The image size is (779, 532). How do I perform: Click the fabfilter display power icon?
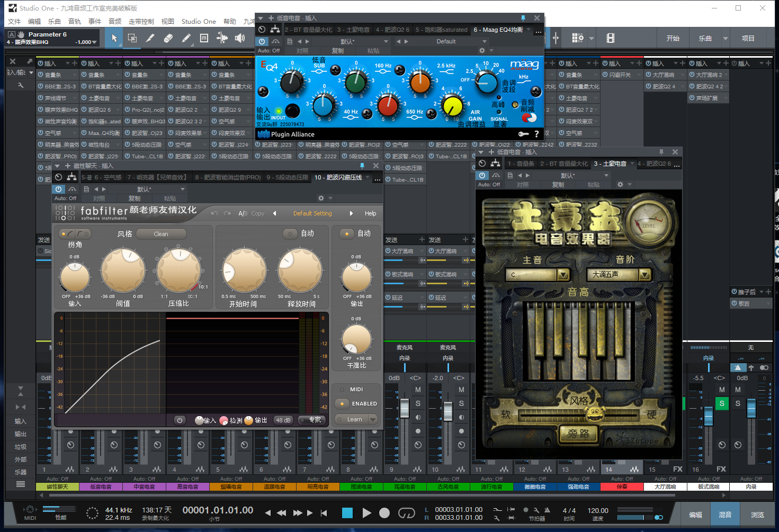[x=180, y=420]
